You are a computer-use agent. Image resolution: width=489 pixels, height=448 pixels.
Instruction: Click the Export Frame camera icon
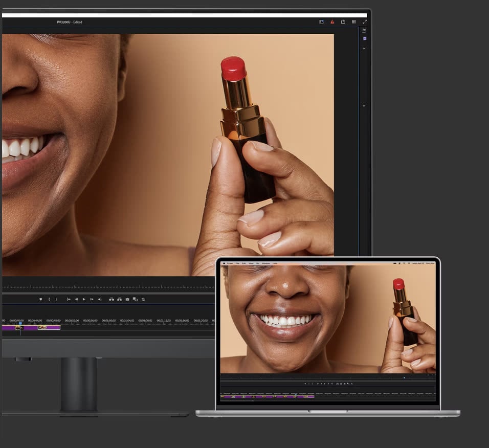(127, 299)
